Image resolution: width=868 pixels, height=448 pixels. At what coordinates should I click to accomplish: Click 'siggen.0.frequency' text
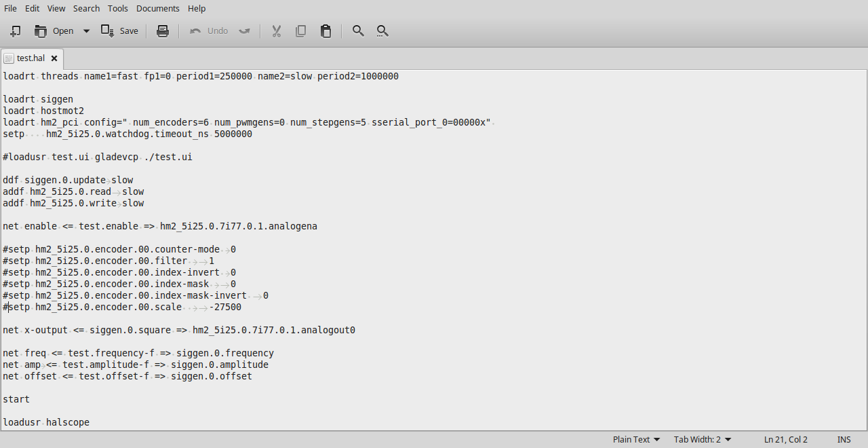(x=225, y=353)
